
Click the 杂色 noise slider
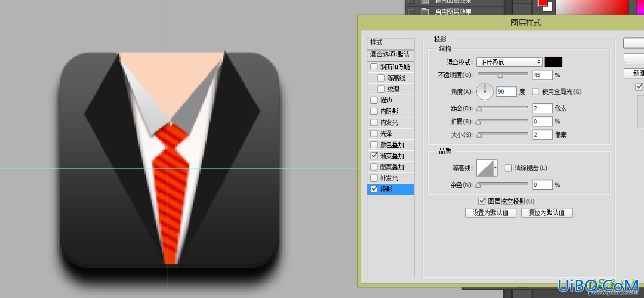tap(502, 185)
